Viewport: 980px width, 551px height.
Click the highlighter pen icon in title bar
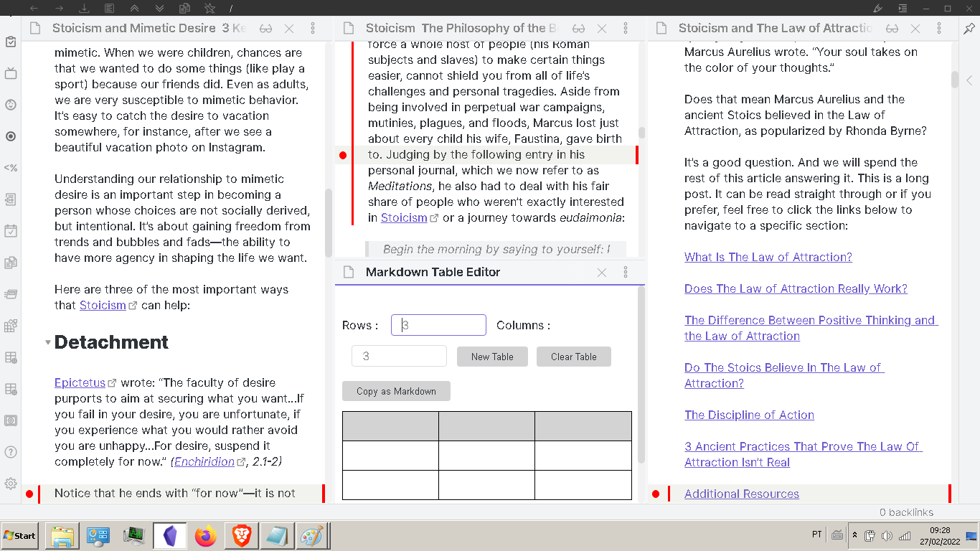click(x=879, y=8)
